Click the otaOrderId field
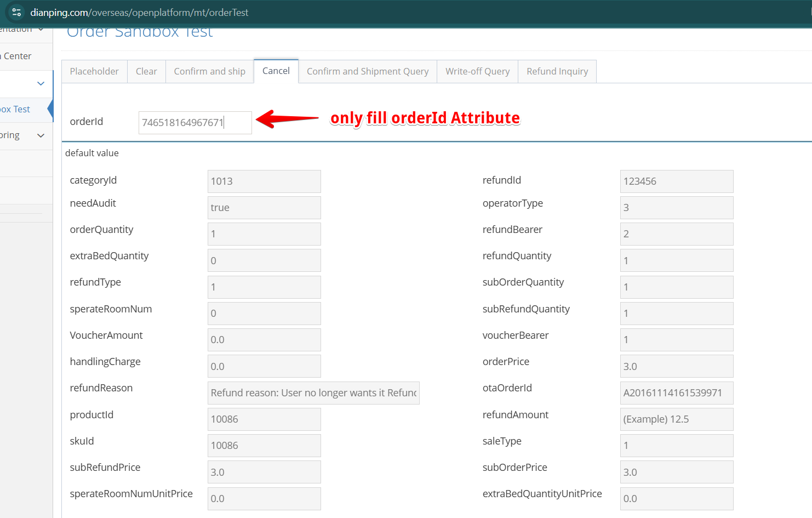Image resolution: width=812 pixels, height=518 pixels. [x=676, y=393]
